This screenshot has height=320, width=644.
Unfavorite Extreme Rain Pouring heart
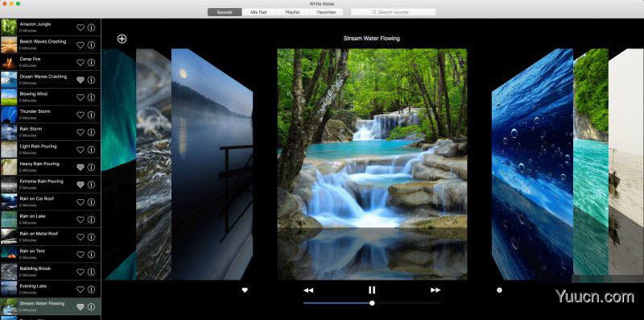(80, 185)
